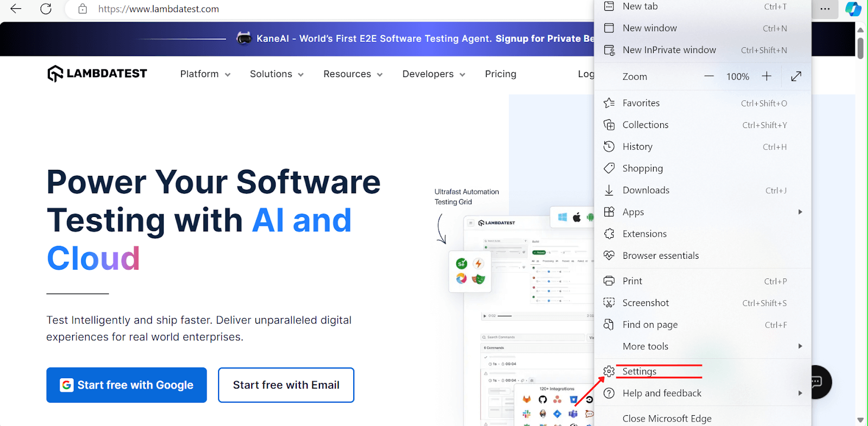868x426 pixels.
Task: Open Shopping from the menu
Action: click(703, 168)
